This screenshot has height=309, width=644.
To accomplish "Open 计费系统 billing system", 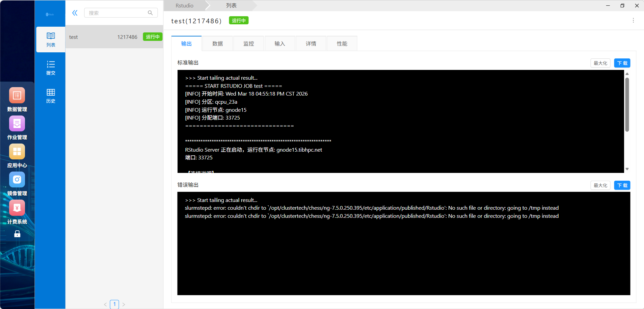I will (x=17, y=212).
